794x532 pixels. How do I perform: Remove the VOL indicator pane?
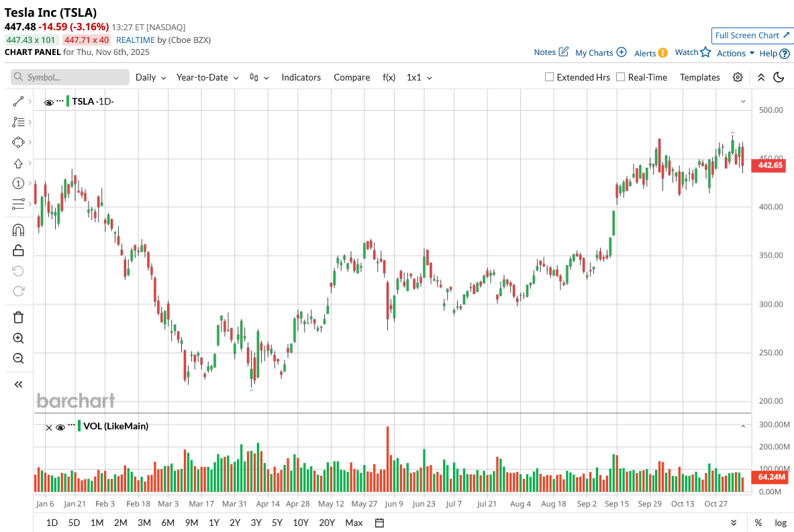(x=48, y=428)
